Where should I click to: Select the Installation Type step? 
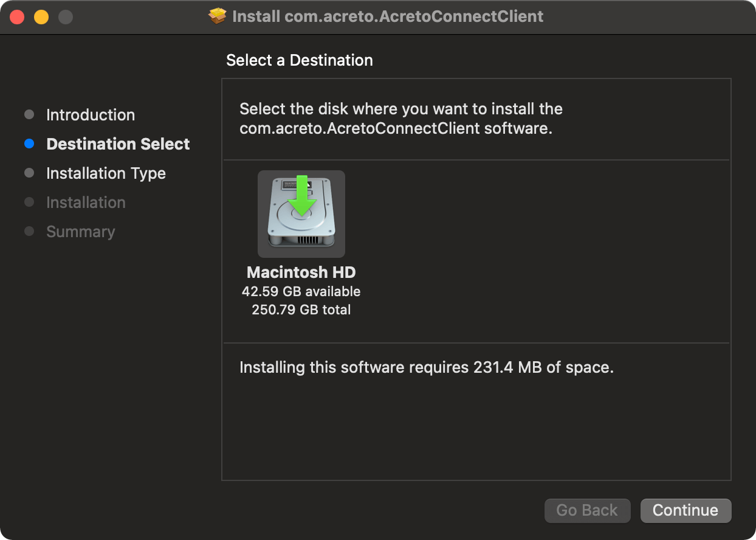[106, 173]
